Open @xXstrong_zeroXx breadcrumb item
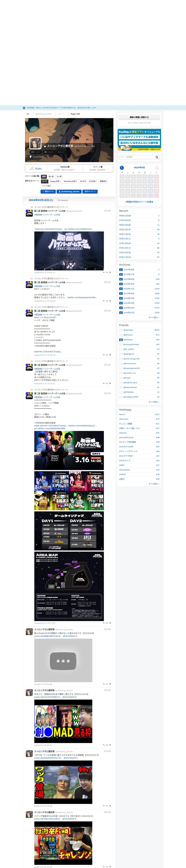Viewport: 186px width, 868px height. pyautogui.click(x=44, y=114)
